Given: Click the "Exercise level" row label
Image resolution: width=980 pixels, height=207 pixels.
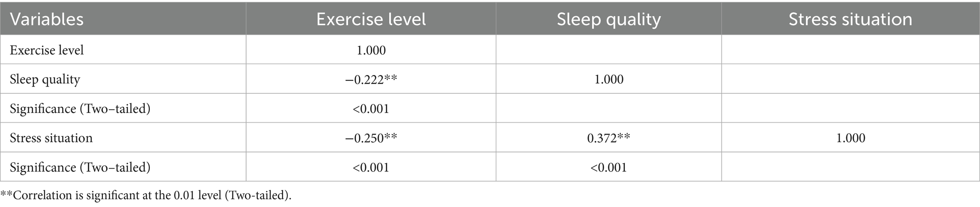Looking at the screenshot, I should tap(46, 50).
